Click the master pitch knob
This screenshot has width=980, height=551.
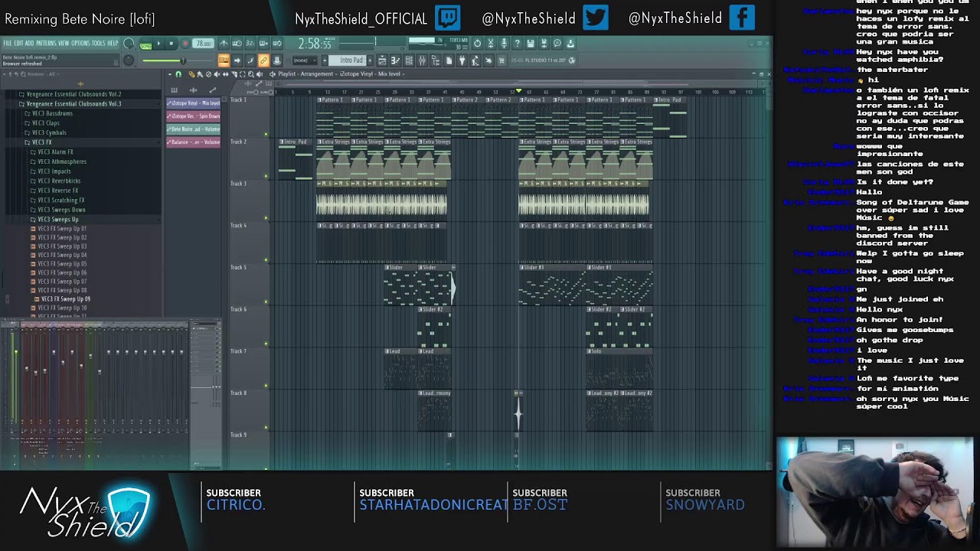click(x=129, y=60)
